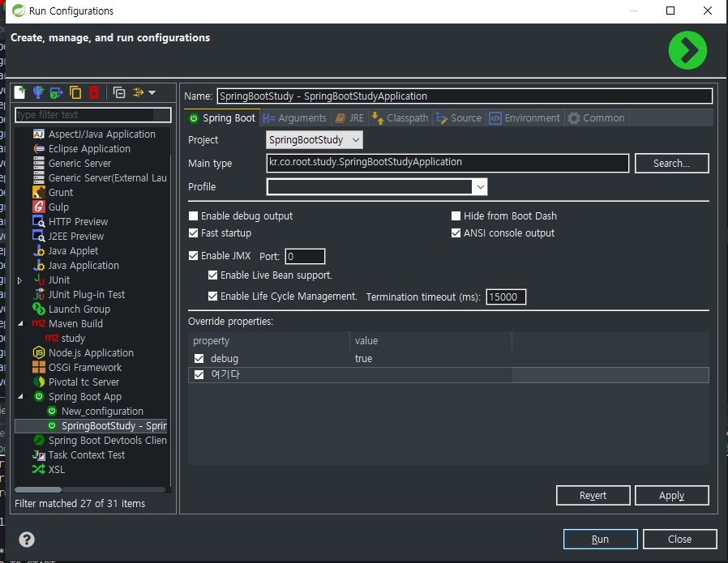Switch to the Spring Boot tab
The height and width of the screenshot is (563, 728).
point(222,118)
